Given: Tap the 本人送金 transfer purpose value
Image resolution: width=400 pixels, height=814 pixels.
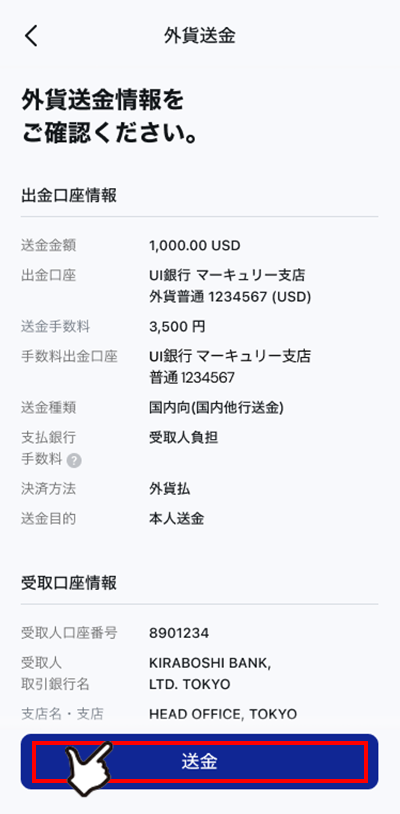Looking at the screenshot, I should point(176,519).
